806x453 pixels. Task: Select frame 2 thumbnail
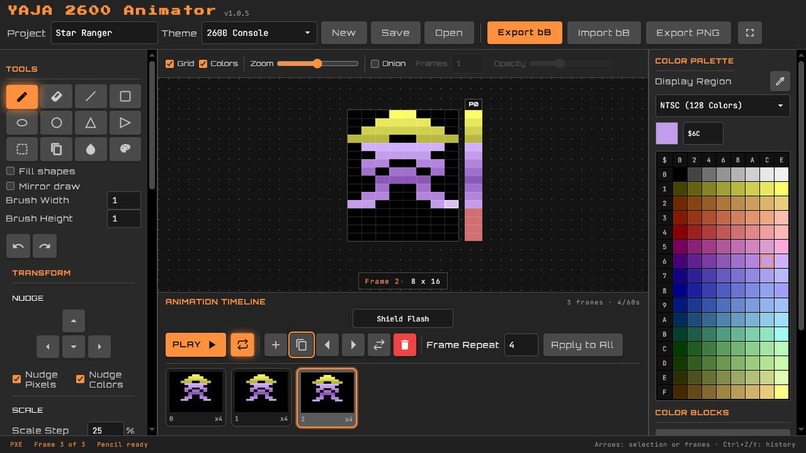[326, 397]
